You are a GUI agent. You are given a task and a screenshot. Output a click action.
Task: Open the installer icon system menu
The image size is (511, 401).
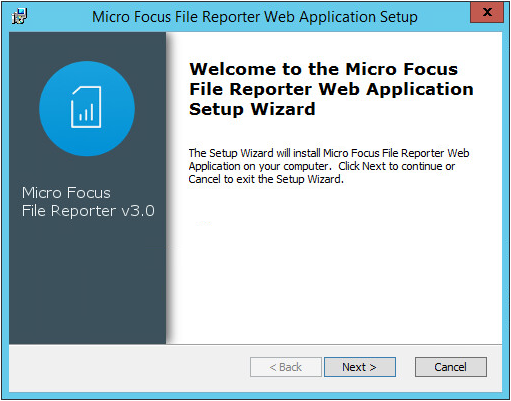20,16
